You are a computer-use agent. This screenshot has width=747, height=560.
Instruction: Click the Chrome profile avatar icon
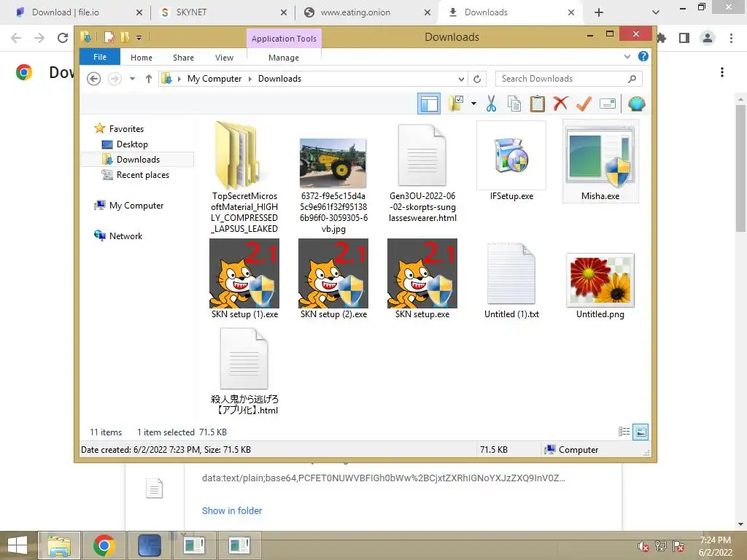pos(708,38)
